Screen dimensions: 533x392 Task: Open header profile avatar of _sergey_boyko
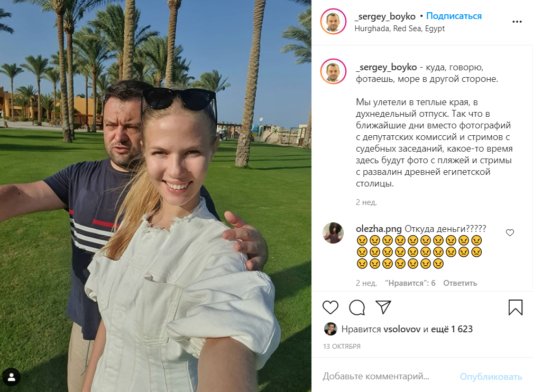333,22
